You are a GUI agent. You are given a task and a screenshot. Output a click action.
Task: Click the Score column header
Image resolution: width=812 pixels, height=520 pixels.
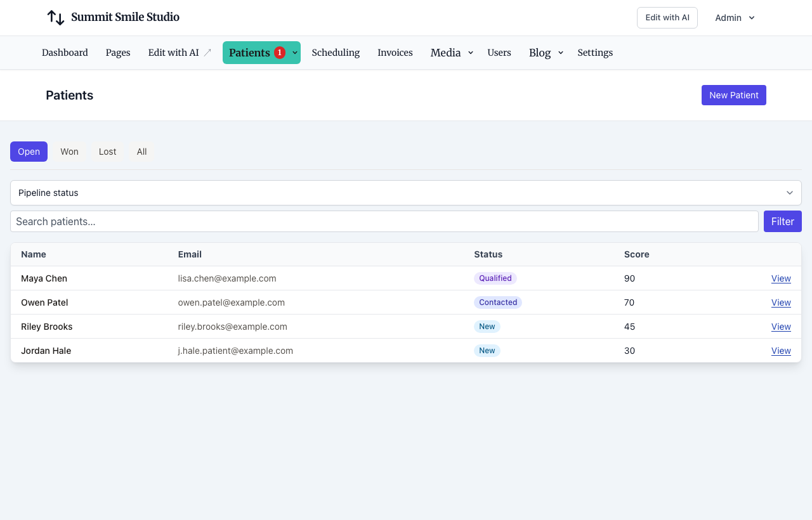(637, 254)
